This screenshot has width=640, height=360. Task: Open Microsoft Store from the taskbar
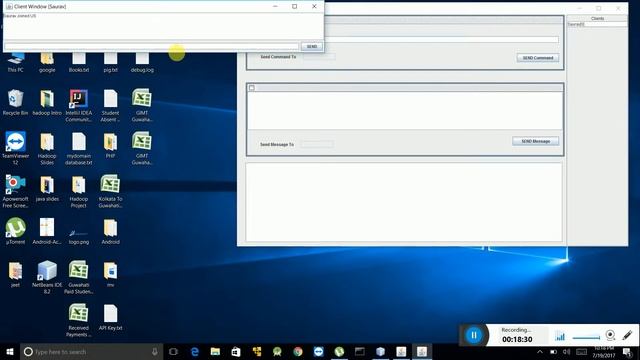click(236, 351)
